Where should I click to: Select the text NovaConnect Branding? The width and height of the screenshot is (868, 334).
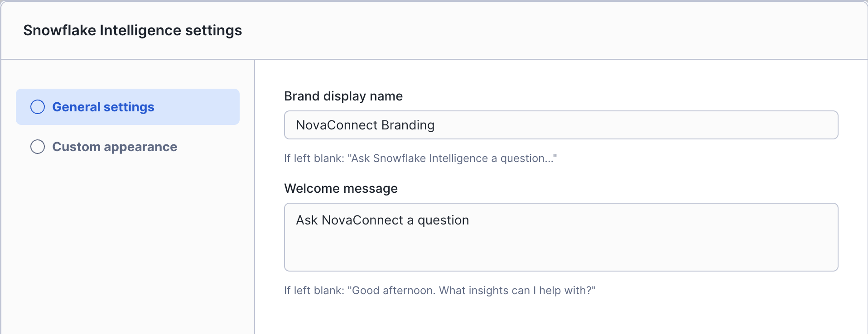[x=365, y=125]
